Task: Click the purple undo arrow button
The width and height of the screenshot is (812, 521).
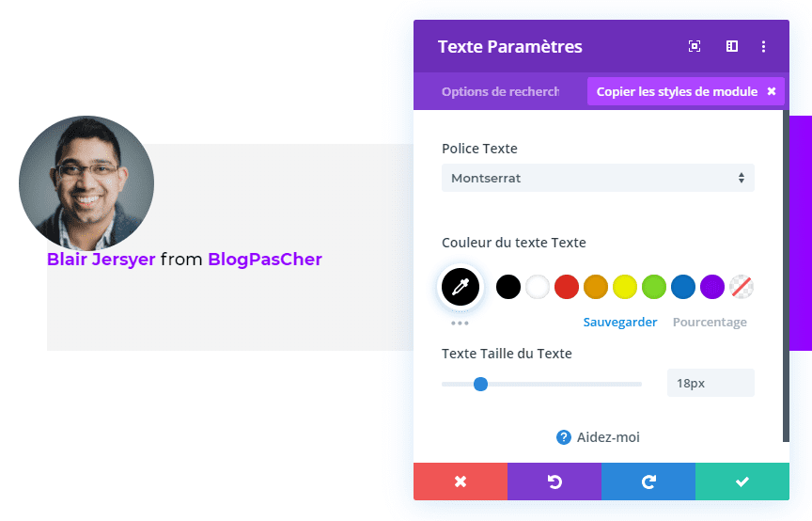Action: (554, 482)
